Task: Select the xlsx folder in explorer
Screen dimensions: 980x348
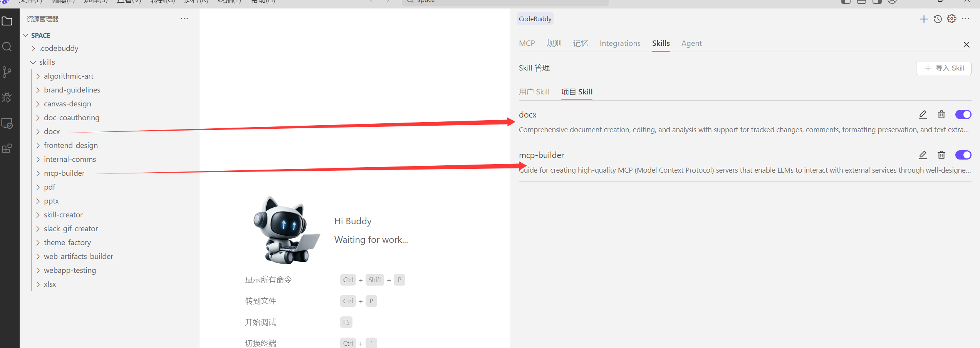Action: tap(50, 284)
